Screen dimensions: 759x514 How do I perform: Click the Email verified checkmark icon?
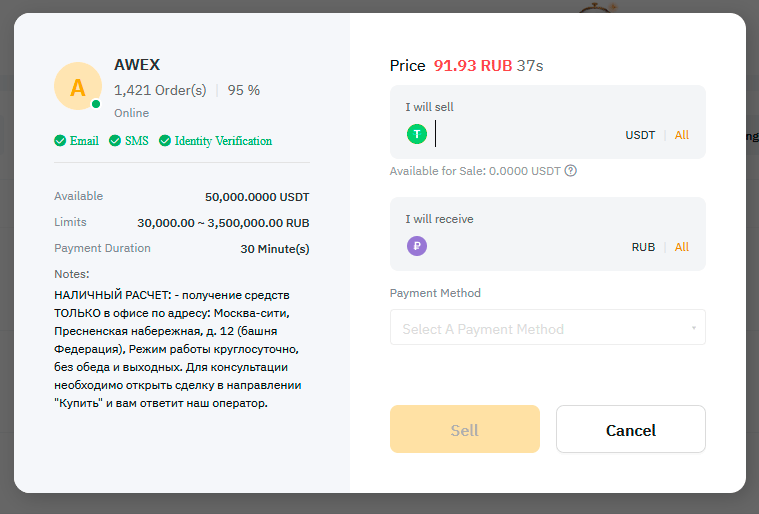tap(60, 141)
